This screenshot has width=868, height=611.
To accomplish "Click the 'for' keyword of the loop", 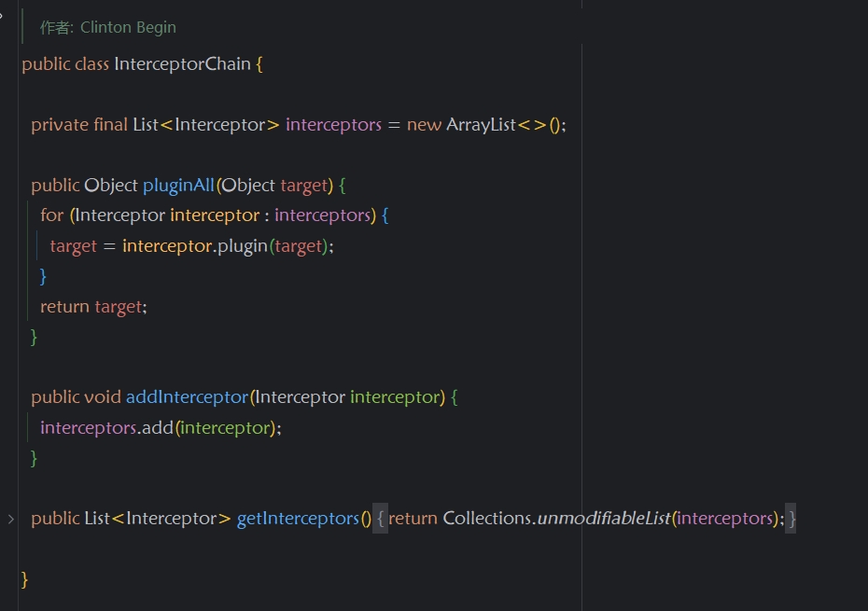I will click(x=51, y=215).
